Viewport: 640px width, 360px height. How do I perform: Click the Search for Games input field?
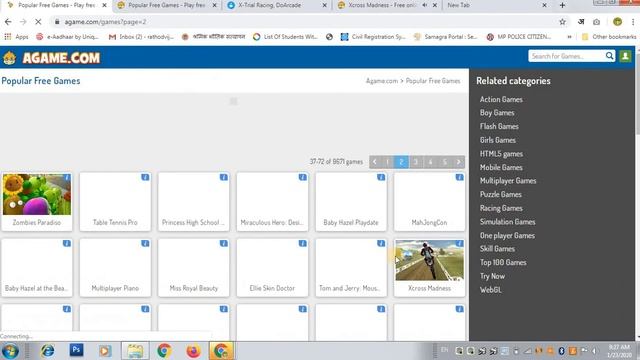tap(567, 56)
